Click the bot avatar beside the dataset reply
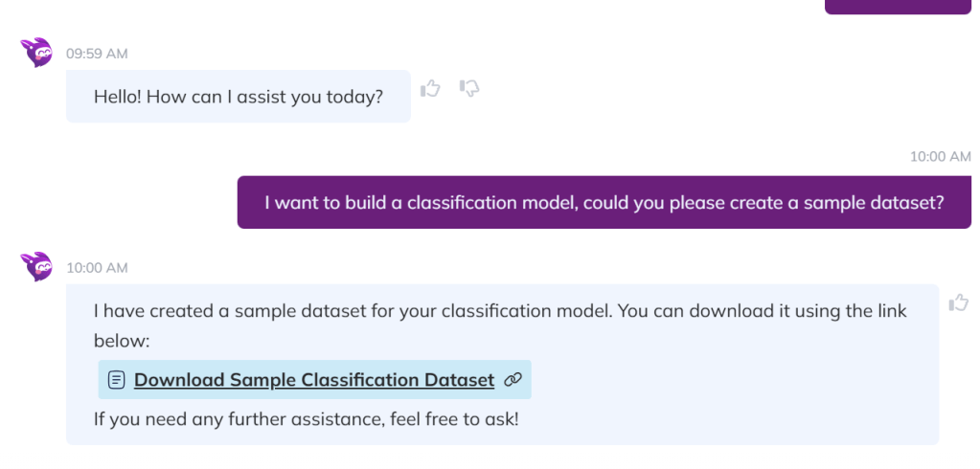Screen dimensions: 980x469 tap(38, 266)
